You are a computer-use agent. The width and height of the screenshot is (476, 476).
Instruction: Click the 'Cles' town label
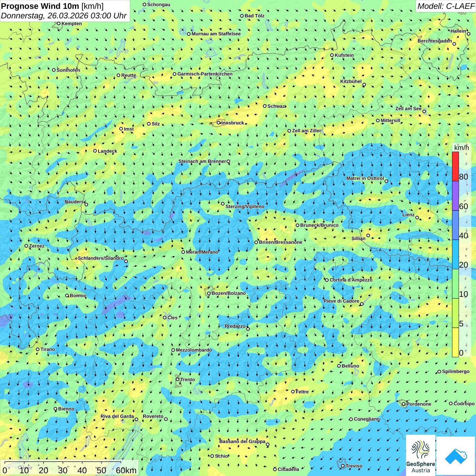172,318
